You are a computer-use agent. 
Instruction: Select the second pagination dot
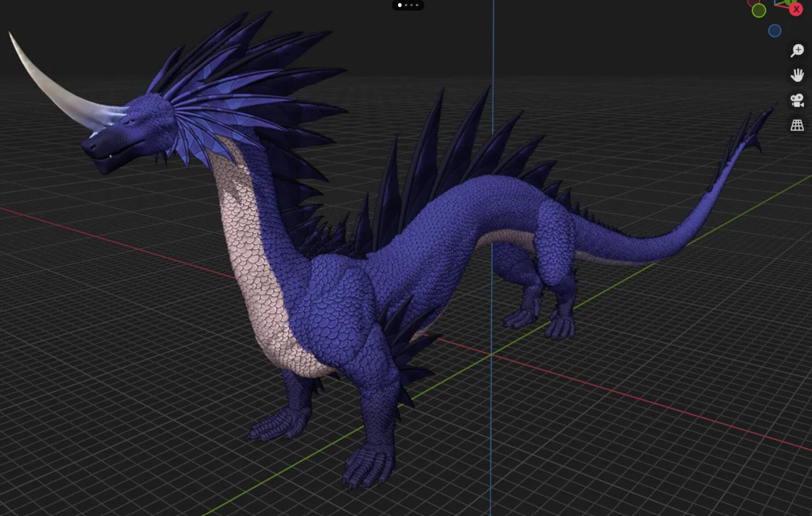pyautogui.click(x=406, y=5)
